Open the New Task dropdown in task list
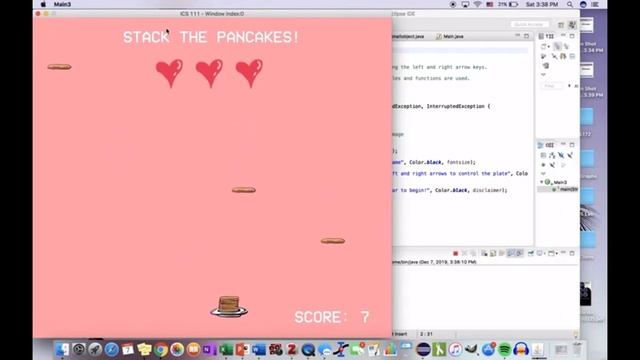Screen dimensions: 640x360 tap(549, 47)
